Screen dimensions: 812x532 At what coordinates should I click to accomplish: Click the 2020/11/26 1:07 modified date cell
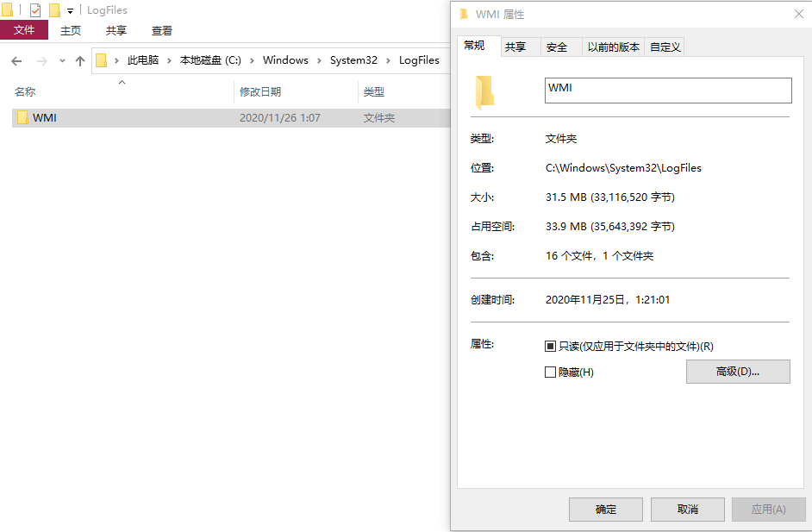[x=279, y=118]
